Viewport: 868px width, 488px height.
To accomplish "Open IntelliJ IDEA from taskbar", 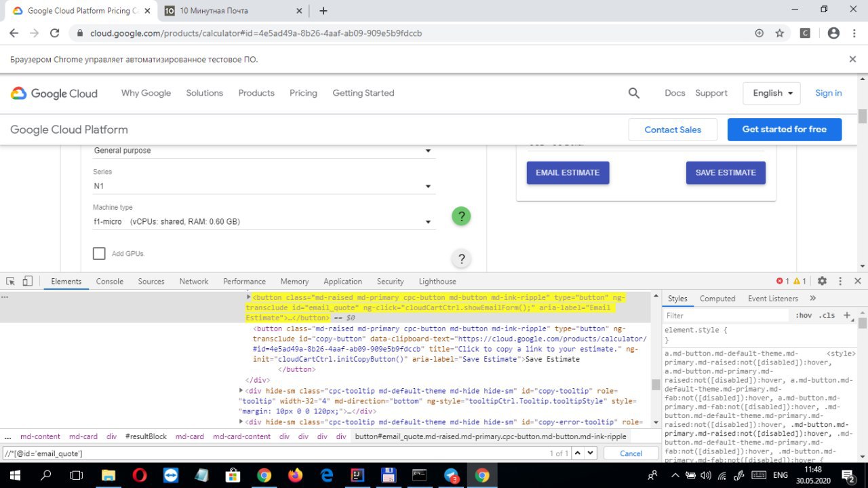I will 357,475.
